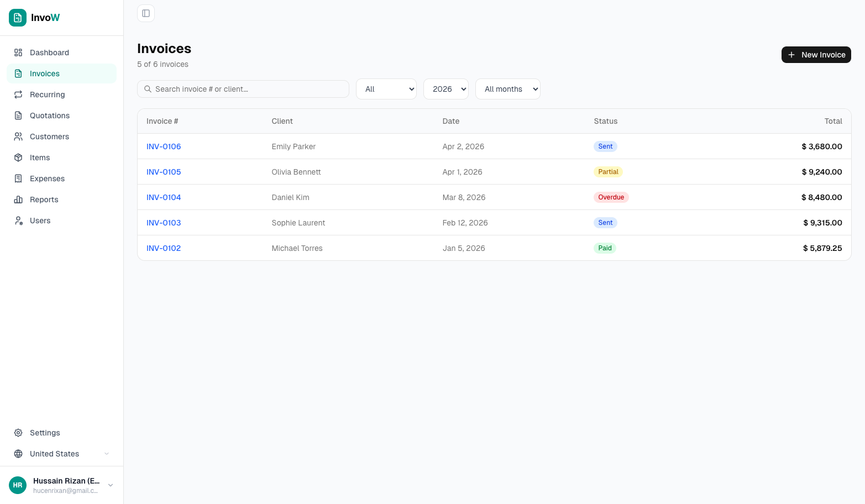This screenshot has height=504, width=865.
Task: Click the Items box icon
Action: (x=18, y=158)
